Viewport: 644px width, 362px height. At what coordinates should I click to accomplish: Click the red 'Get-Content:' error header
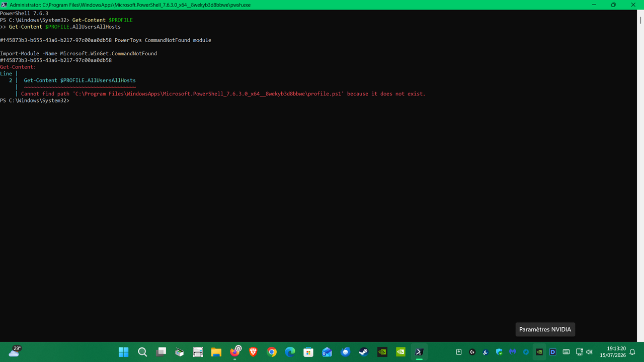tap(18, 67)
